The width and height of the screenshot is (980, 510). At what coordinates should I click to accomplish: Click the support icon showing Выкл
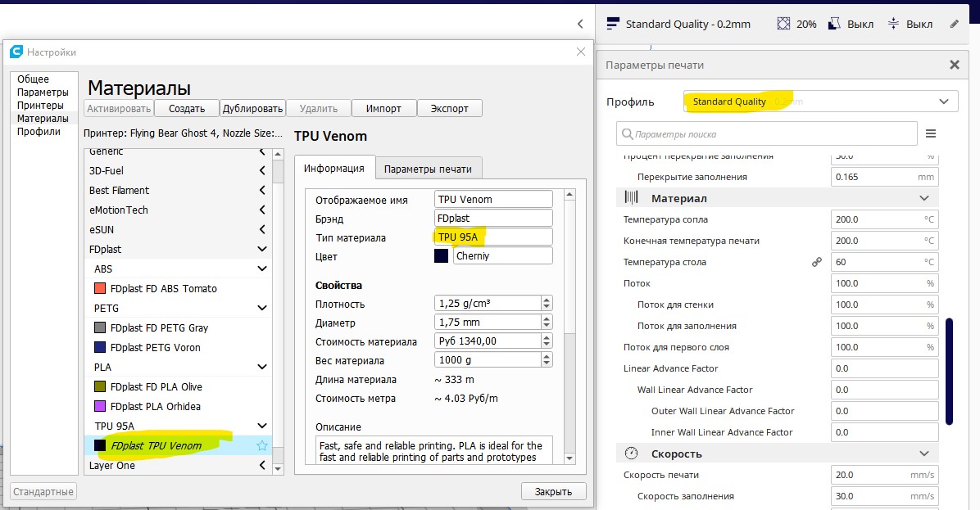(834, 24)
